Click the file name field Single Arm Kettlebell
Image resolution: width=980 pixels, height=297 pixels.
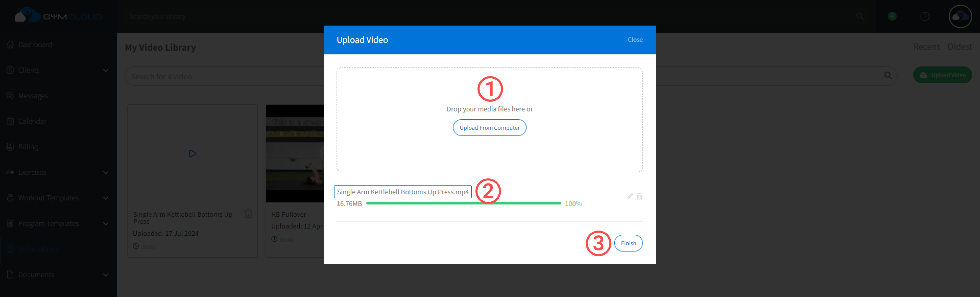(402, 192)
